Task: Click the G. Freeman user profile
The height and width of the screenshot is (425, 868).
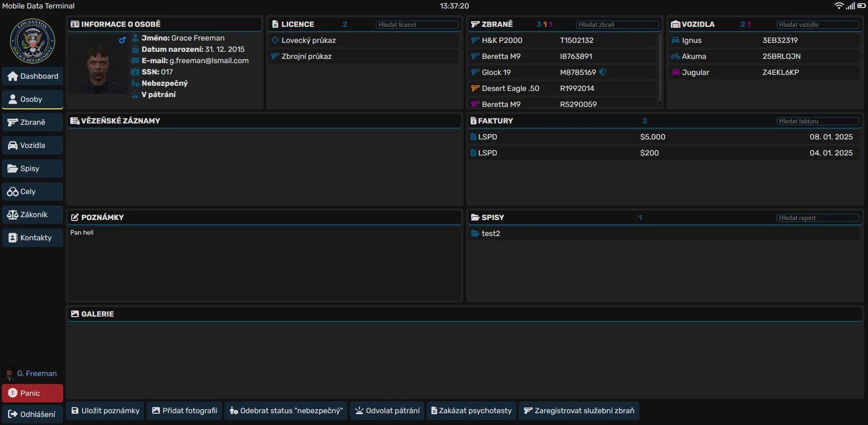Action: pos(31,374)
